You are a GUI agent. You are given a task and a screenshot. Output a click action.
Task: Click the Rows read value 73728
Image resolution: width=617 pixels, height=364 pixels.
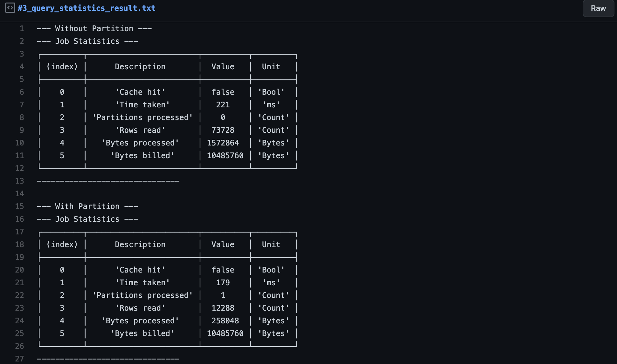(x=223, y=130)
